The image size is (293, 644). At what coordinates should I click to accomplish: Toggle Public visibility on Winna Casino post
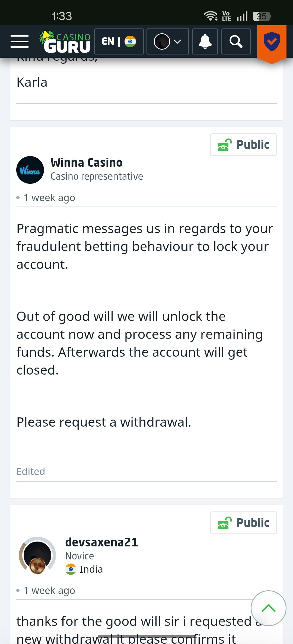[x=243, y=145]
